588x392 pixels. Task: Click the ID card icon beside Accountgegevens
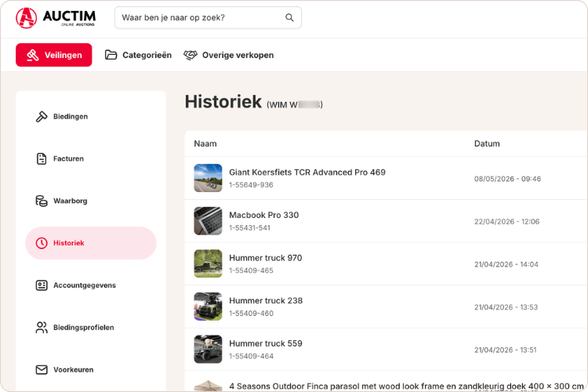(x=42, y=285)
